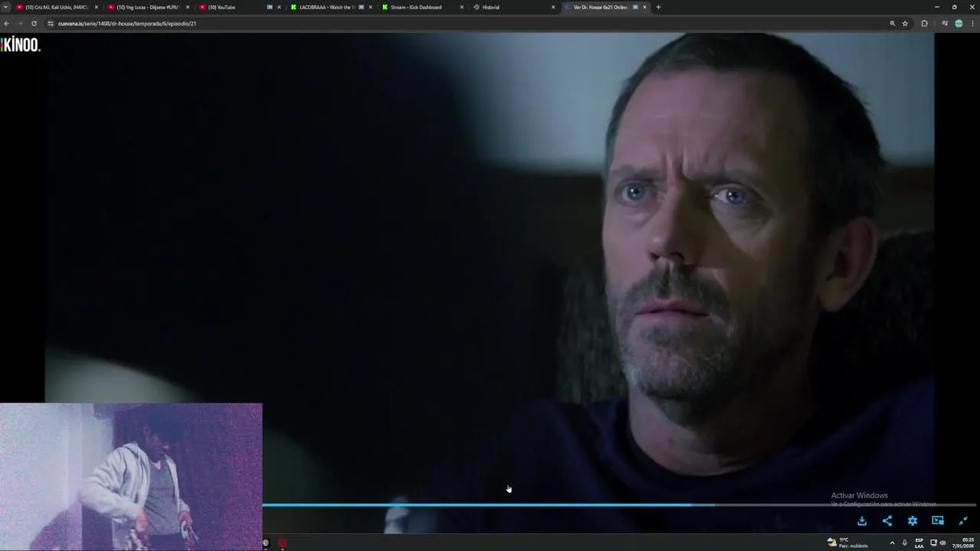
Task: Switch to the Stream - Kick Dashboard tab
Action: [423, 7]
